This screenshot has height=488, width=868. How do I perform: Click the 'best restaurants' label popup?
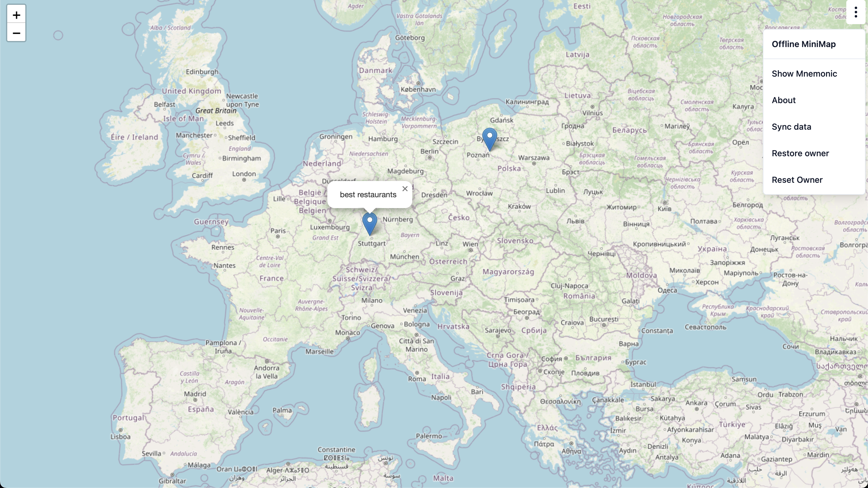[x=368, y=195]
